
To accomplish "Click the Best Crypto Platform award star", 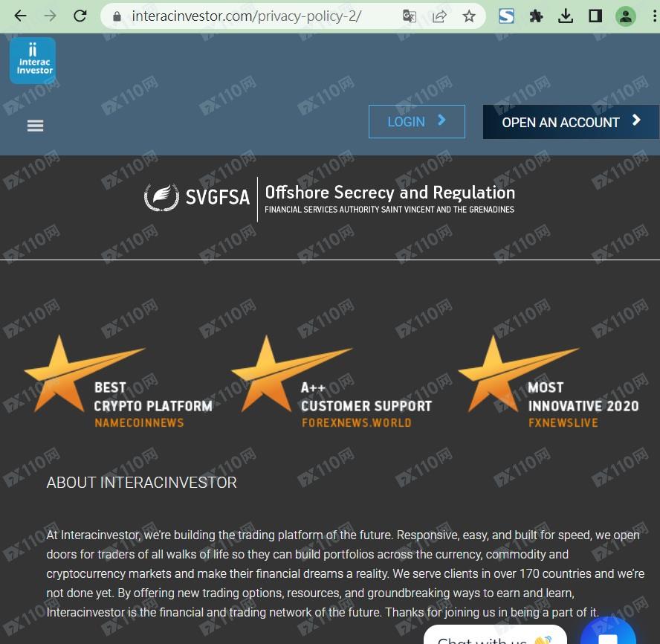I will [84, 373].
